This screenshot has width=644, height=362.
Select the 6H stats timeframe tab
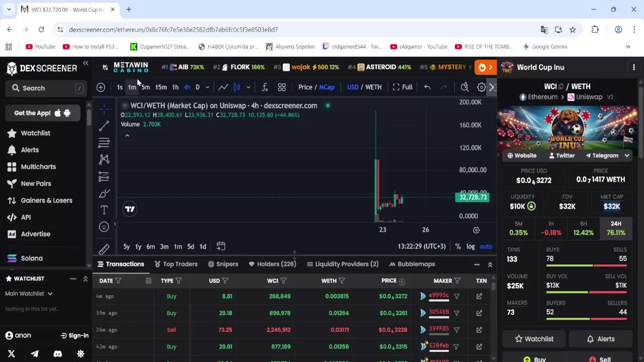point(584,229)
